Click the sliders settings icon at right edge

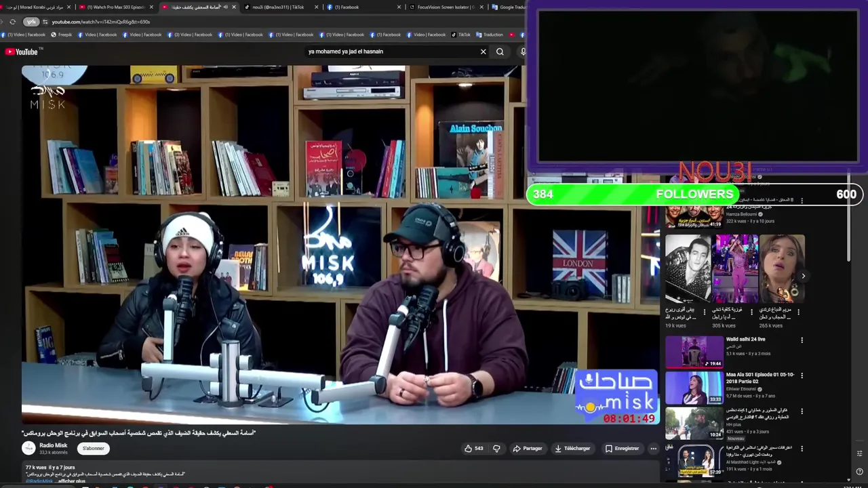(859, 453)
